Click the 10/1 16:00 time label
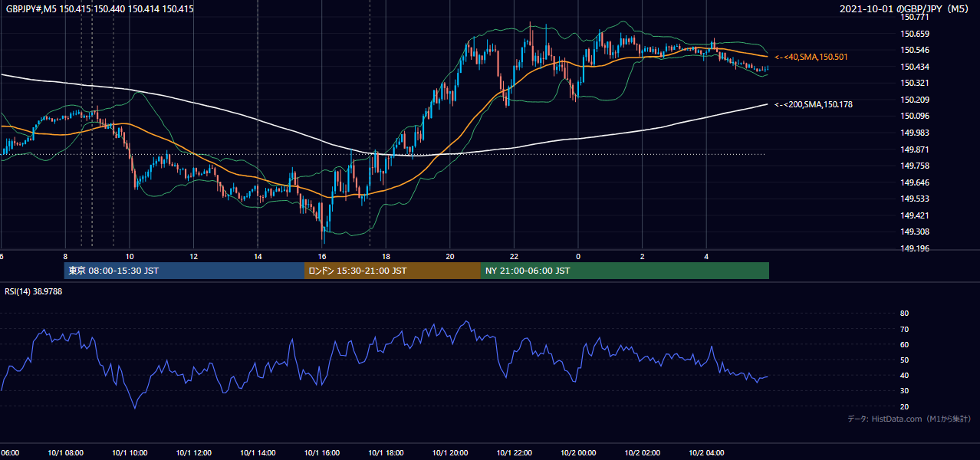The height and width of the screenshot is (460, 980). (322, 453)
